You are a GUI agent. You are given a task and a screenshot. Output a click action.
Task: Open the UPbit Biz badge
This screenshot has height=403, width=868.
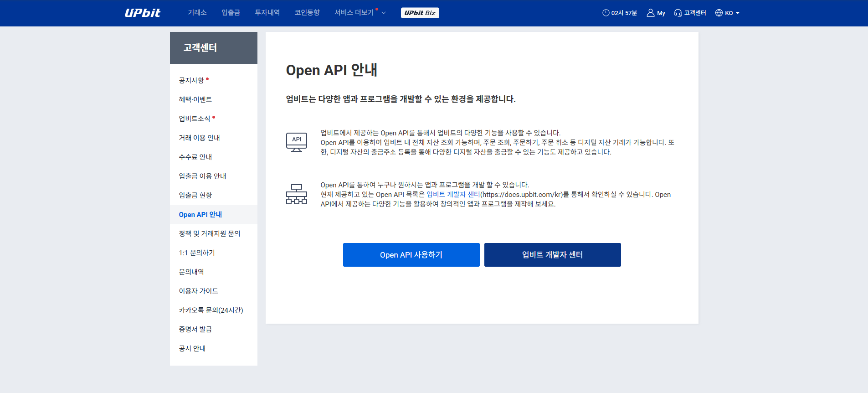point(420,13)
